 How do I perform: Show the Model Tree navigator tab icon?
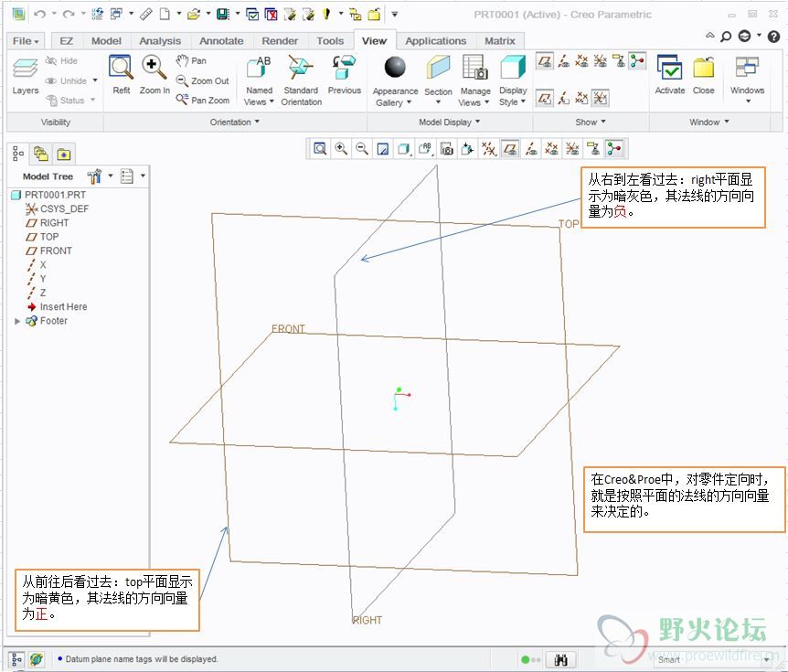(x=18, y=154)
